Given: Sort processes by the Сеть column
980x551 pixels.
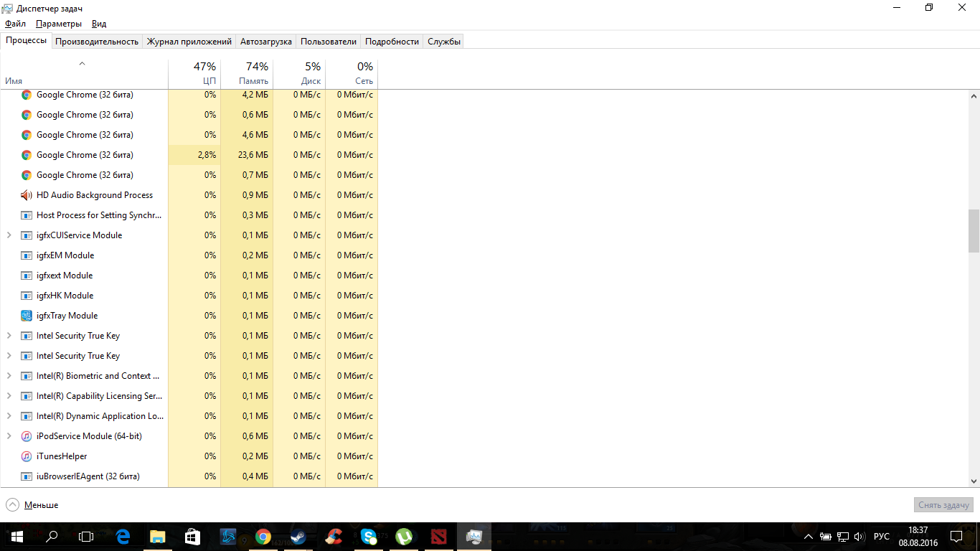Looking at the screenshot, I should [352, 73].
